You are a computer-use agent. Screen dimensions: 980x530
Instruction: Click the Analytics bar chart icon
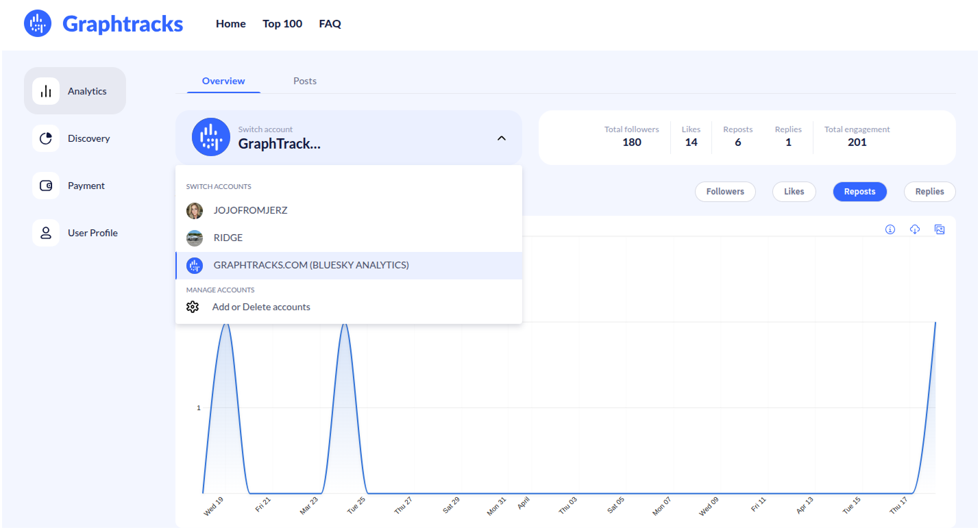tap(46, 91)
